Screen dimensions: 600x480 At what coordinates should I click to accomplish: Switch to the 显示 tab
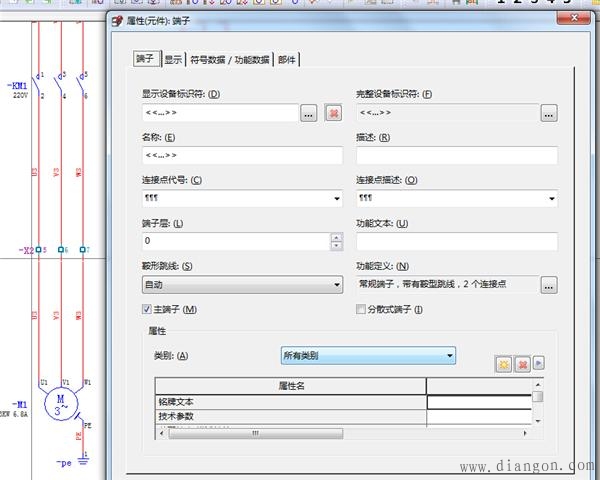[173, 59]
